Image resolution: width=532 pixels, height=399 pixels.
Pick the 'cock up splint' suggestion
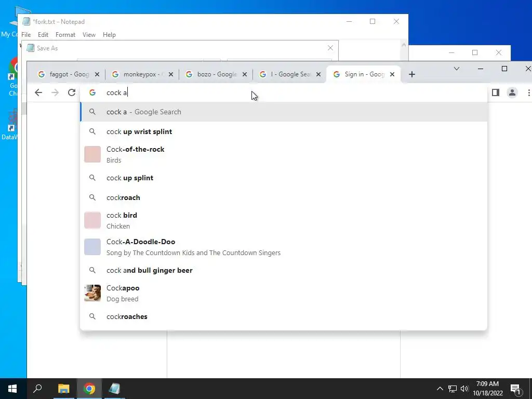tap(284, 178)
